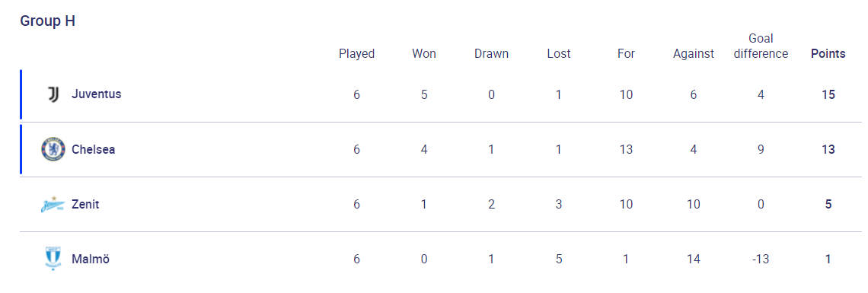Image resolution: width=868 pixels, height=293 pixels.
Task: Click the Won column header
Action: [x=424, y=53]
